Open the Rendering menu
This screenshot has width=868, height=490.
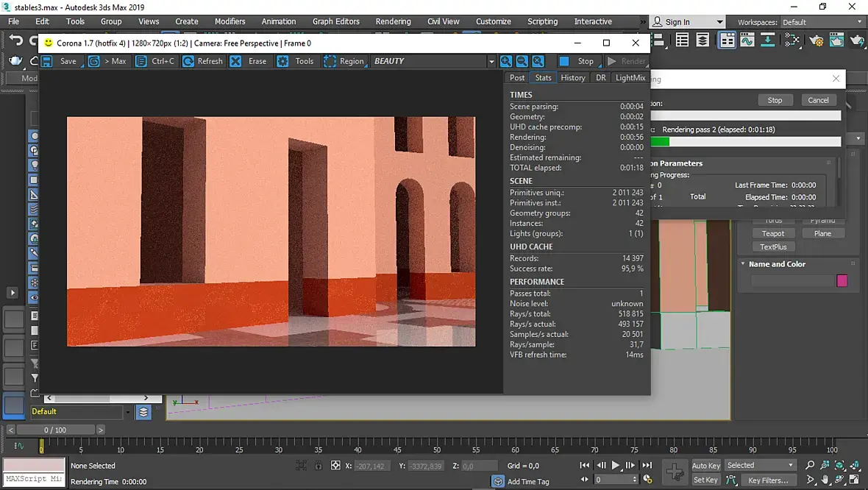click(x=393, y=21)
